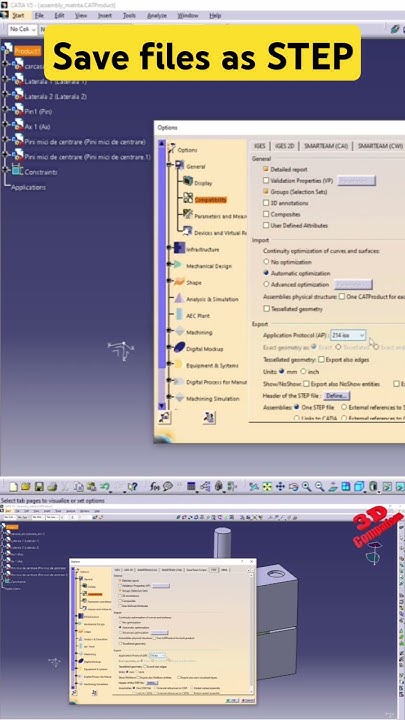This screenshot has height=720, width=405.
Task: Enable the Composites checkbox
Action: [266, 214]
